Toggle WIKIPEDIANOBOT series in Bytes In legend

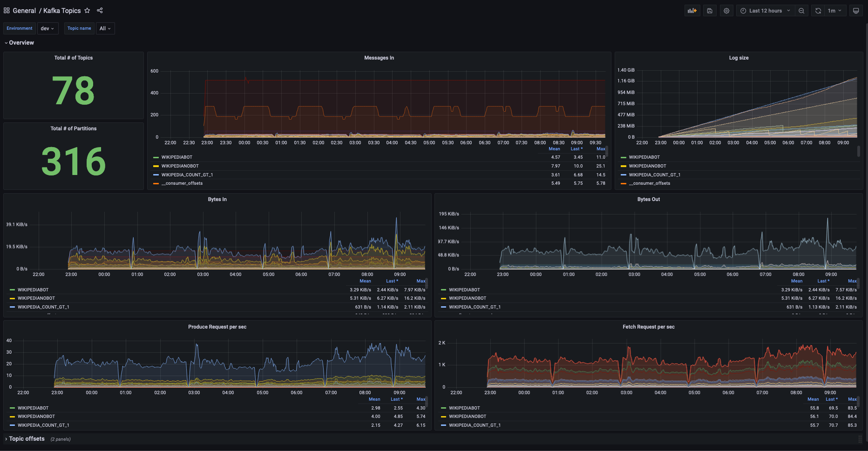tap(36, 298)
